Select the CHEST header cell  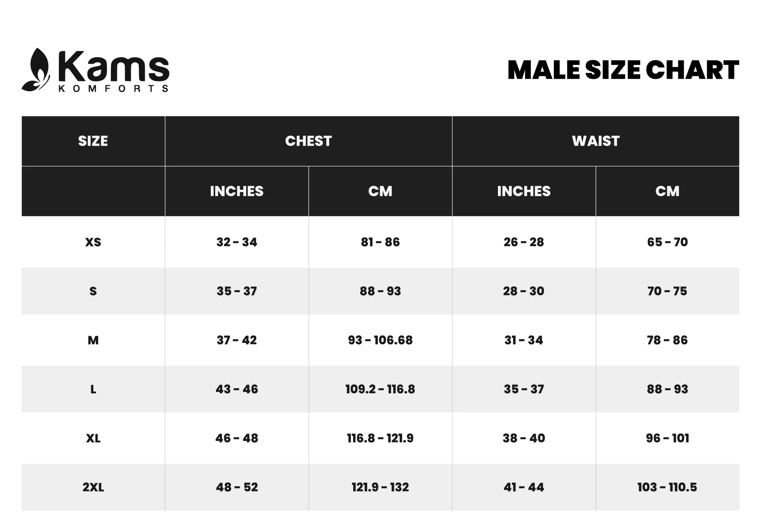click(309, 141)
